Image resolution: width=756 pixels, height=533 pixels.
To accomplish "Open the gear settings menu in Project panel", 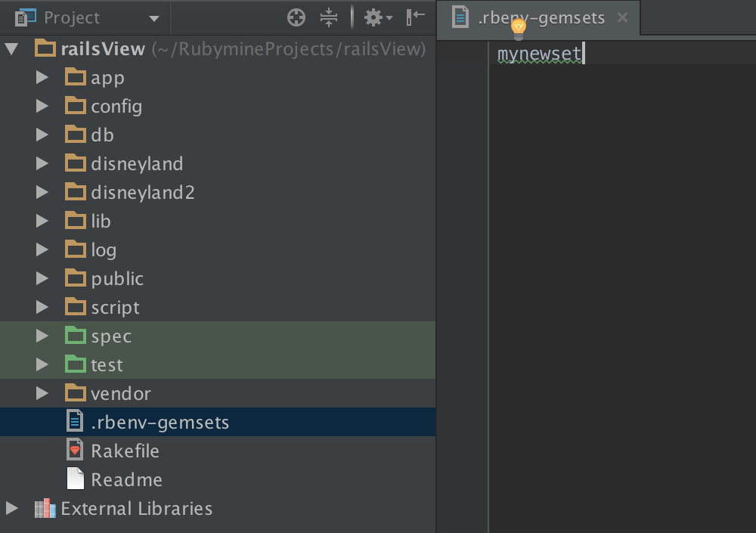I will coord(378,18).
